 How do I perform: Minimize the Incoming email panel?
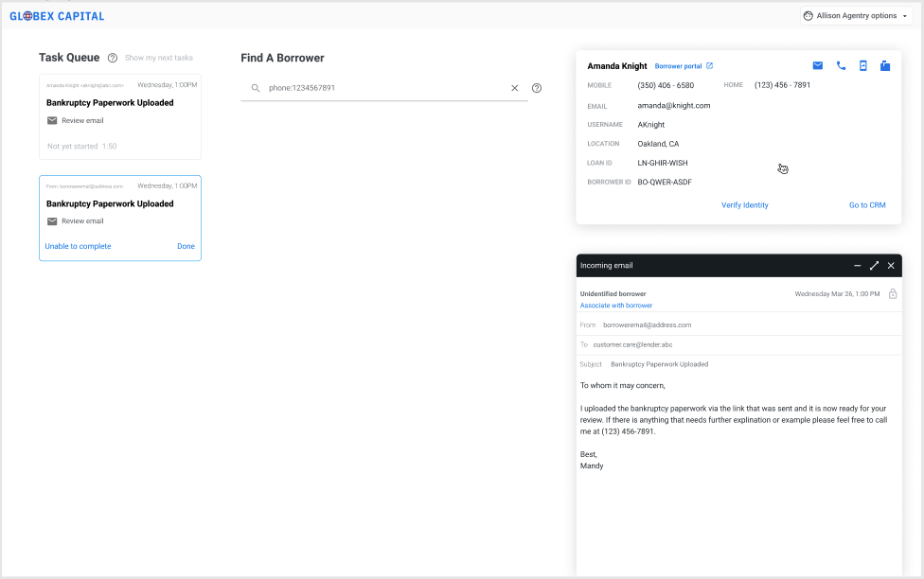857,266
